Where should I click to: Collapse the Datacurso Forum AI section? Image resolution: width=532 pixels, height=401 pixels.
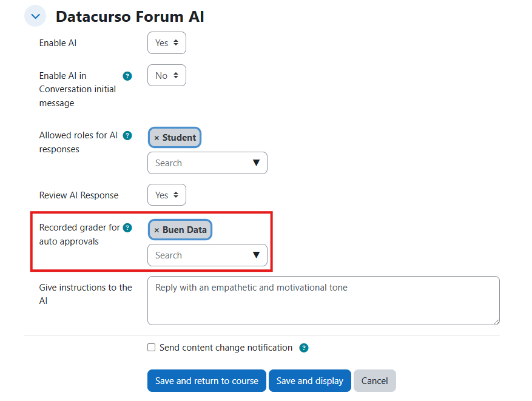pyautogui.click(x=35, y=16)
